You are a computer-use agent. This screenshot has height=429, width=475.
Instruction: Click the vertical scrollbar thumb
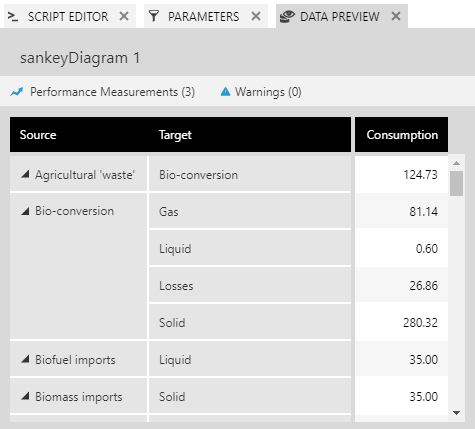pos(456,183)
